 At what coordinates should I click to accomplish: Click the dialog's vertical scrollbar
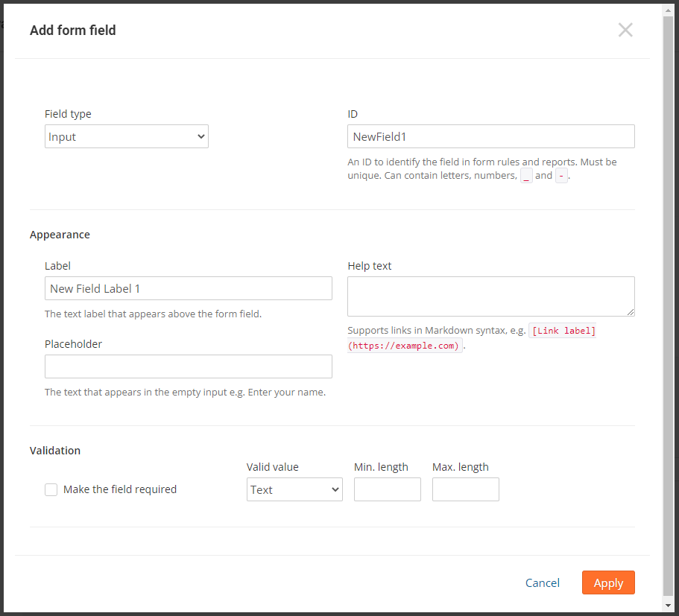(668, 298)
